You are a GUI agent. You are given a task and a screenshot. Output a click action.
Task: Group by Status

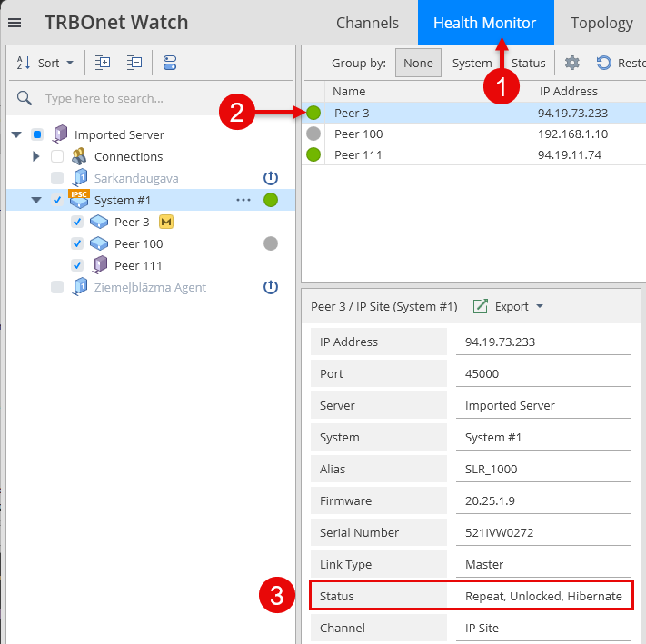(x=528, y=63)
